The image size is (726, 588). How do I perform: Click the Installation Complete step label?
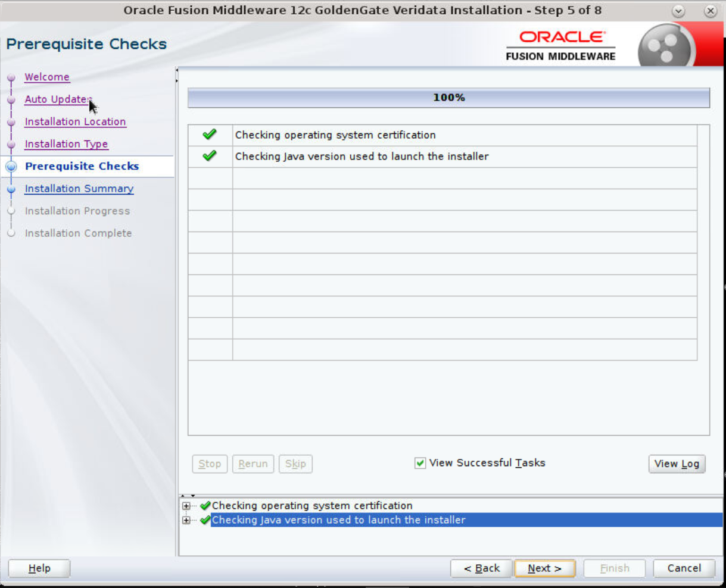[79, 233]
